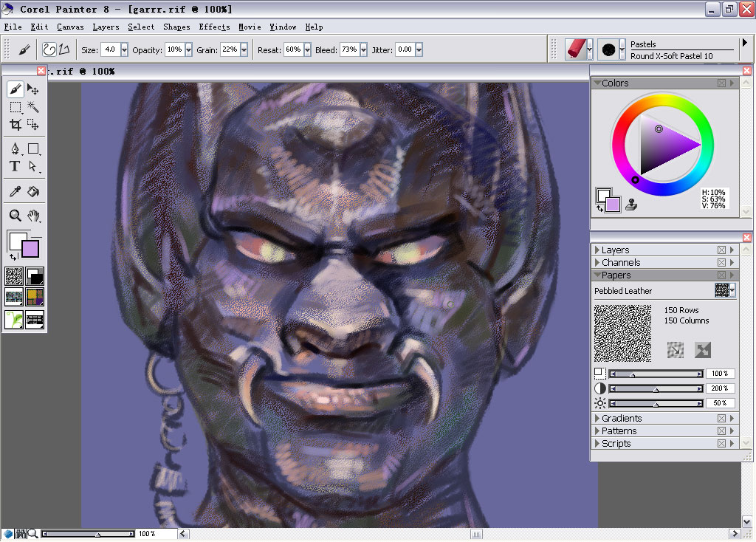Open the Pebbled Leather paper selector dropdown
This screenshot has width=756, height=542.
[732, 290]
